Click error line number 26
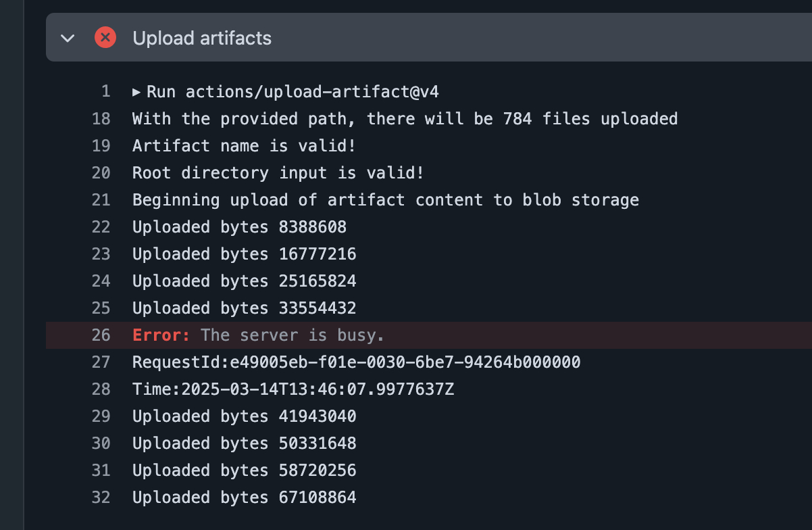Screen dimensions: 812x530 click(101, 335)
